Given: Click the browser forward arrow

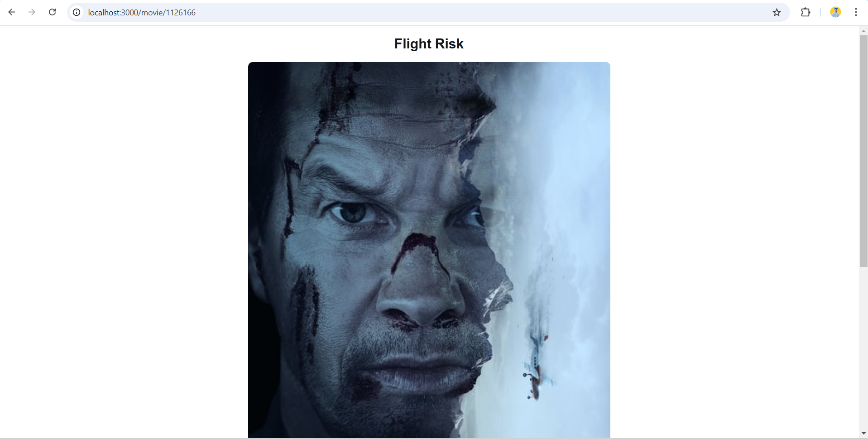Looking at the screenshot, I should click(x=32, y=12).
